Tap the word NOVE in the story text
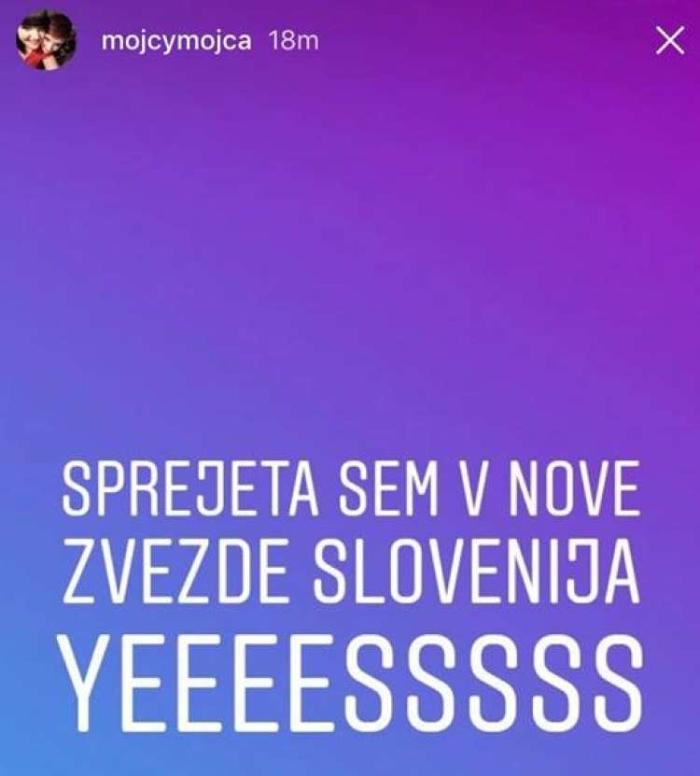700x776 pixels. [574, 490]
